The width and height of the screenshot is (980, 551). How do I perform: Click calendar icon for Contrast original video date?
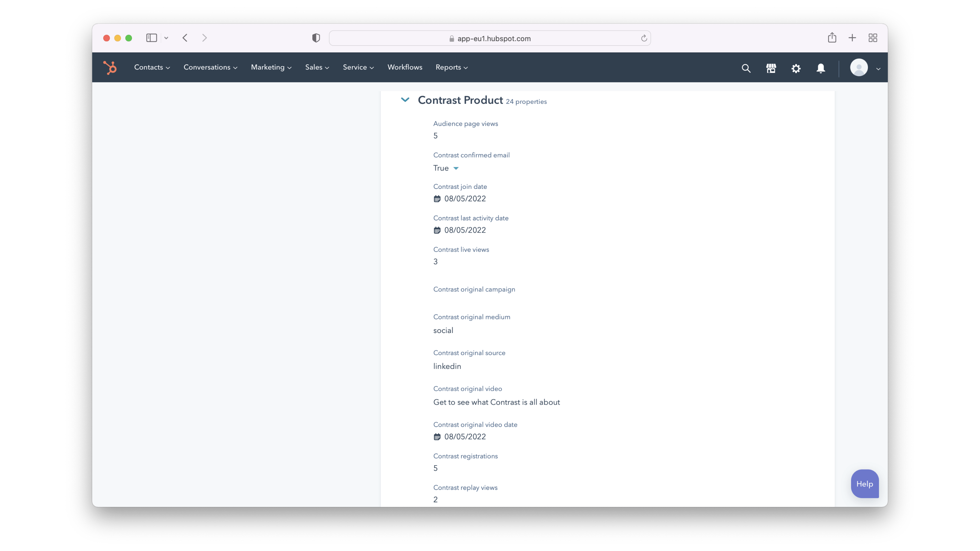pos(437,437)
